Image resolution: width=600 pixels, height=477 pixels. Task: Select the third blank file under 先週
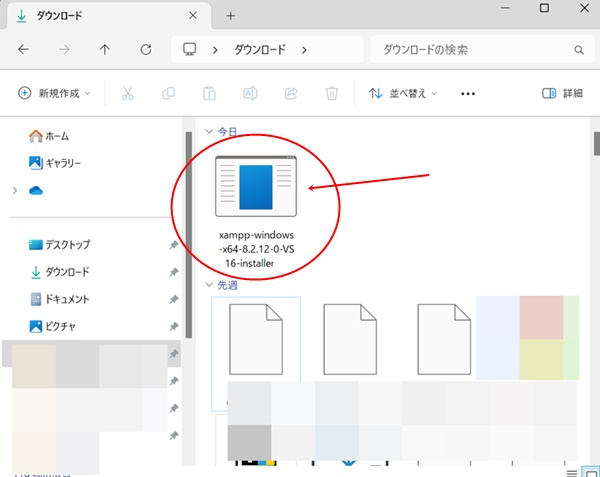point(444,339)
